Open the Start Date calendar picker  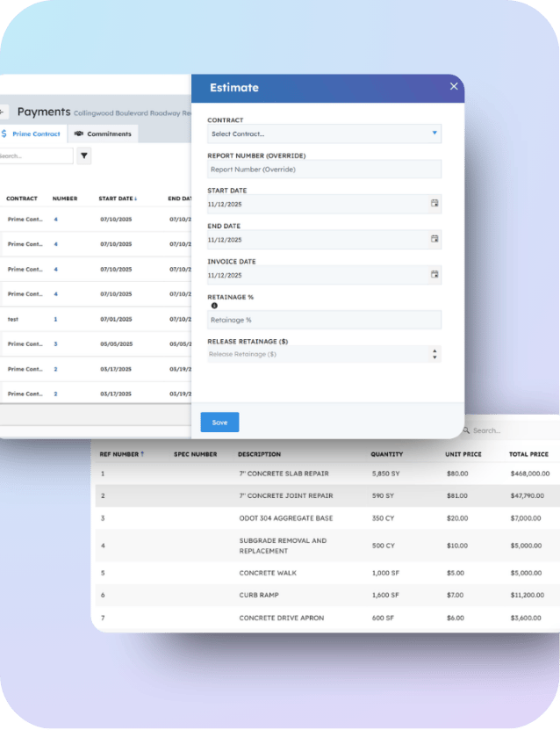[x=434, y=204]
